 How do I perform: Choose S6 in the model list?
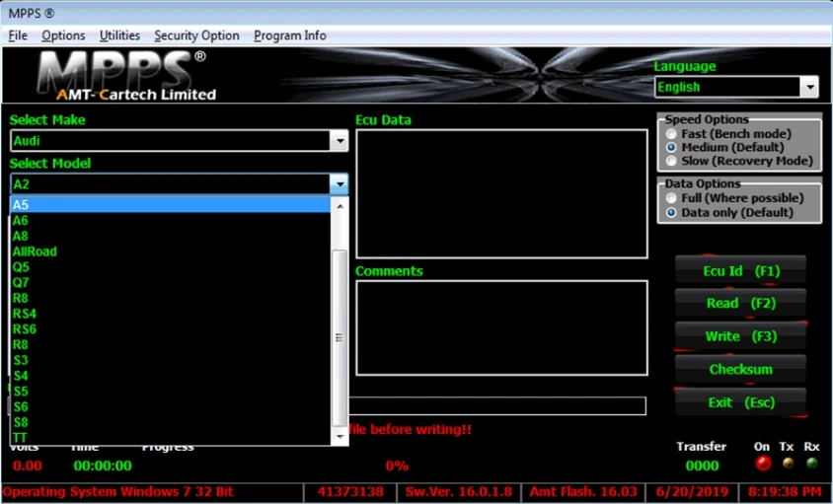[x=170, y=406]
